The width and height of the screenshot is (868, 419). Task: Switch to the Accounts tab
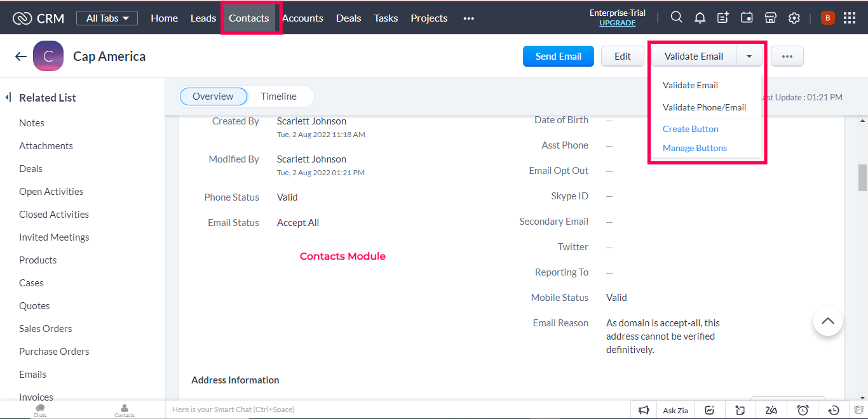302,18
